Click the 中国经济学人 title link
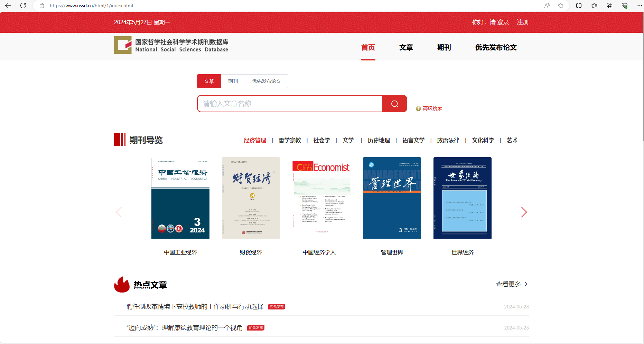 tap(321, 252)
